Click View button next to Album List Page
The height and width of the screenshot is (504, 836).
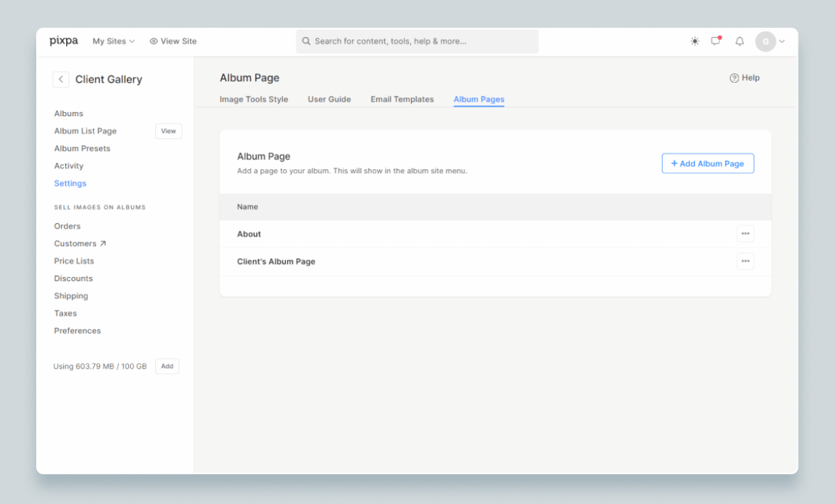tap(169, 131)
